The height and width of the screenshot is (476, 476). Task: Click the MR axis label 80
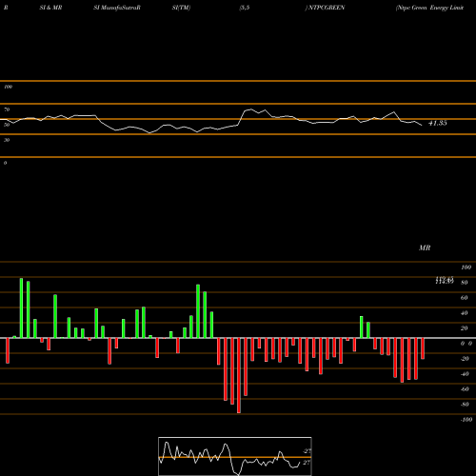click(x=464, y=283)
